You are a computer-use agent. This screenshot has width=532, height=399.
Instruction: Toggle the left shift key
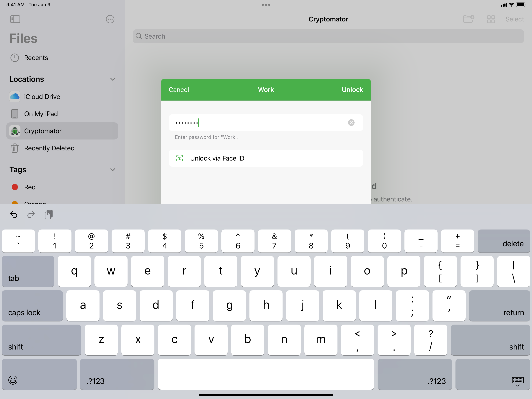click(41, 340)
